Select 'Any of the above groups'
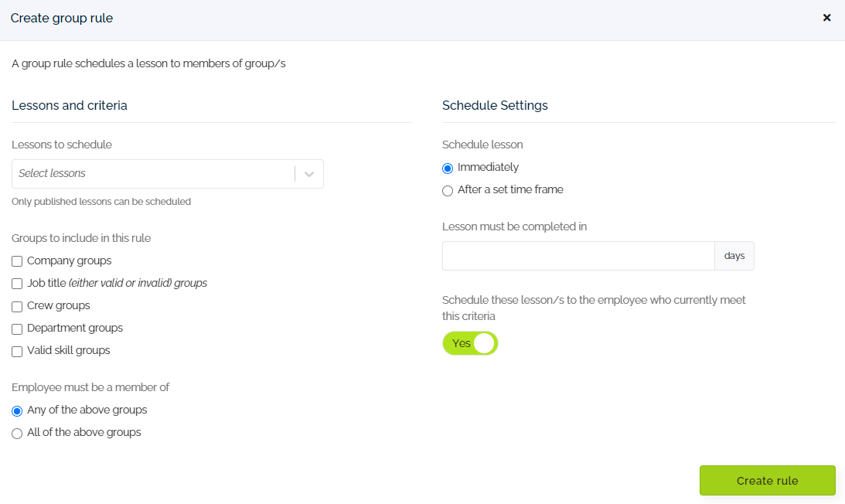 pos(17,410)
